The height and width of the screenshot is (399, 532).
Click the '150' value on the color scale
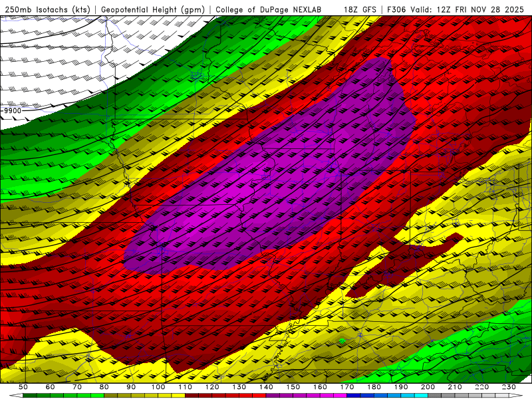coord(293,387)
